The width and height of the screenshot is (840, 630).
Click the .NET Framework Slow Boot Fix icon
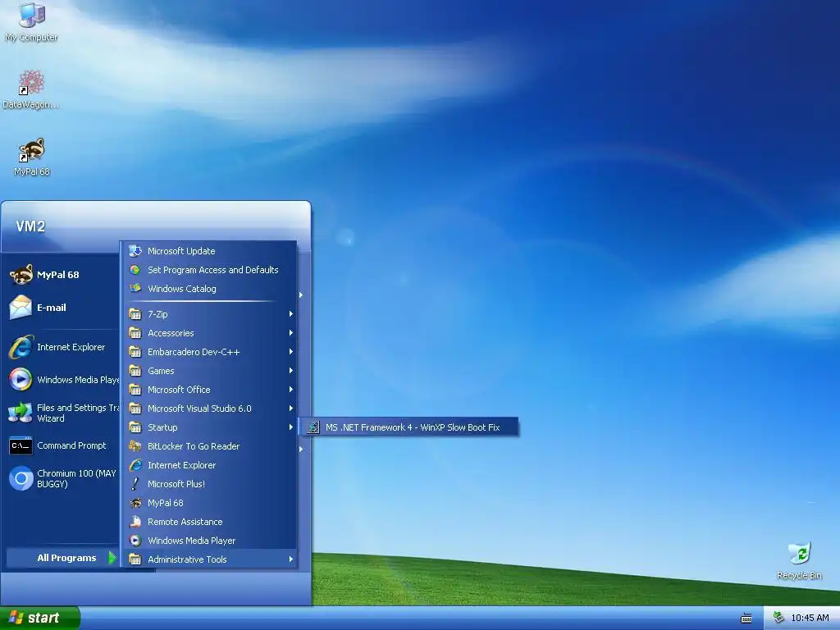(x=313, y=427)
